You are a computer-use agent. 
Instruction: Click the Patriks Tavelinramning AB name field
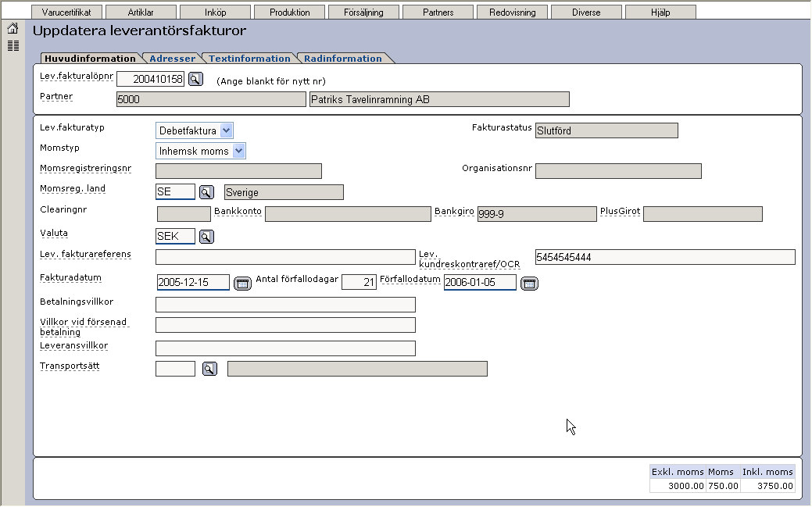[439, 99]
